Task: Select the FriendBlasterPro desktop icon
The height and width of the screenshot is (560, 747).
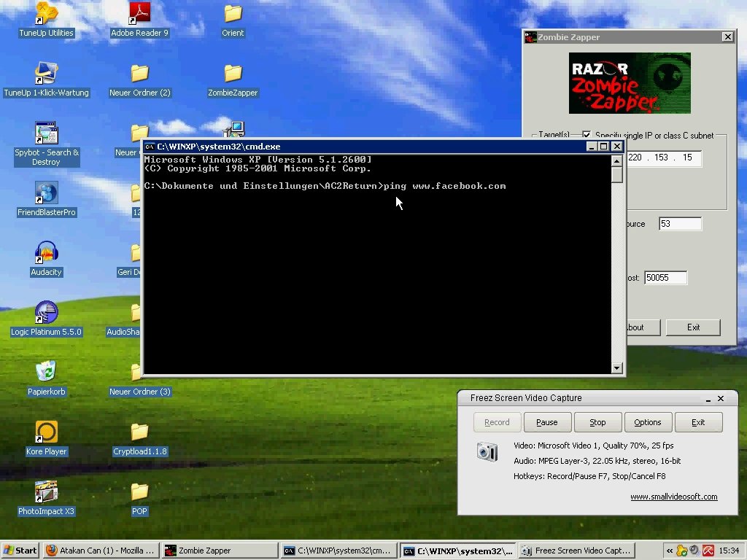Action: point(46,199)
